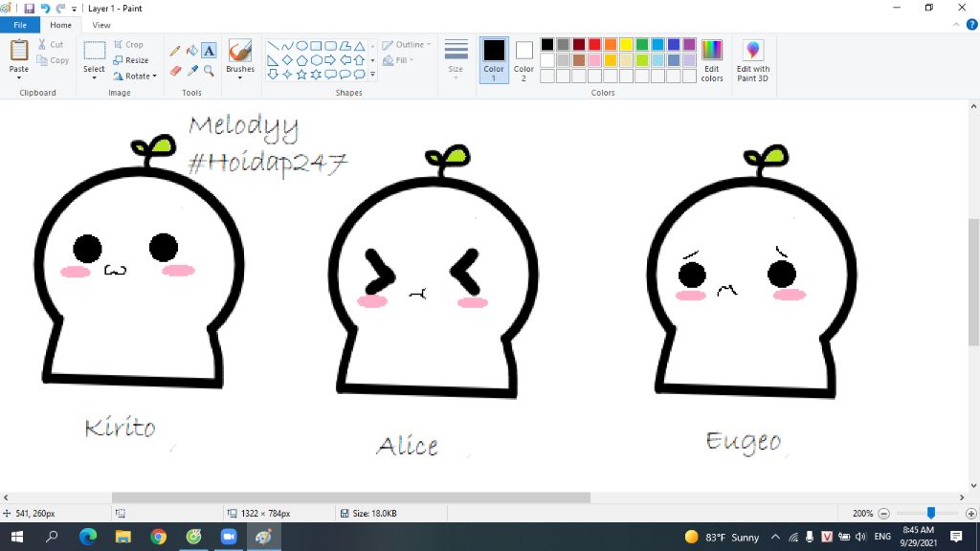Screen dimensions: 980x551
Task: Click the zoom slider handle
Action: click(930, 513)
